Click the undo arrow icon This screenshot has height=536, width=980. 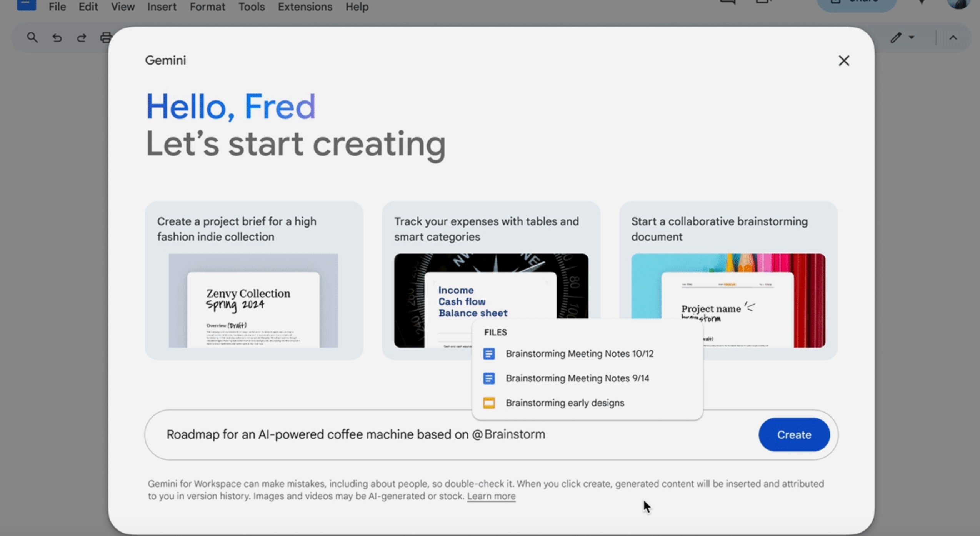click(57, 38)
